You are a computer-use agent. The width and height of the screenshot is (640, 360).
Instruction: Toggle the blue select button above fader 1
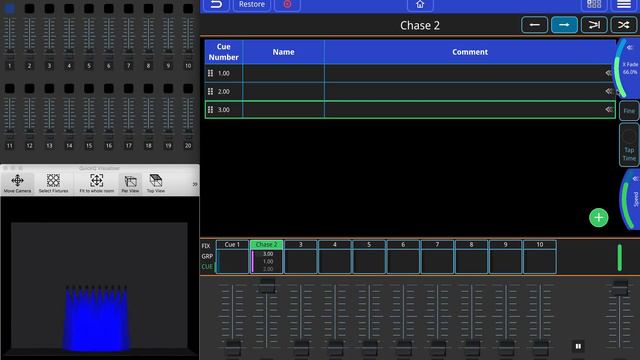[x=10, y=9]
